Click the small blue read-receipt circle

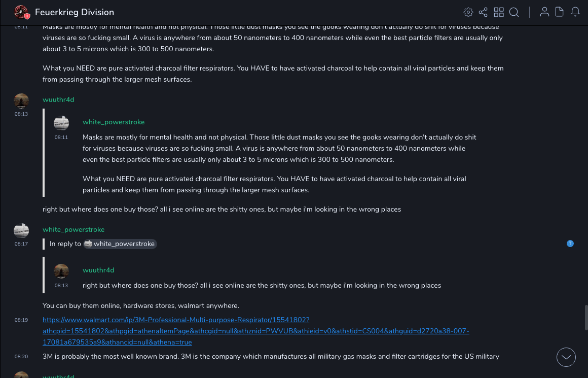[570, 244]
